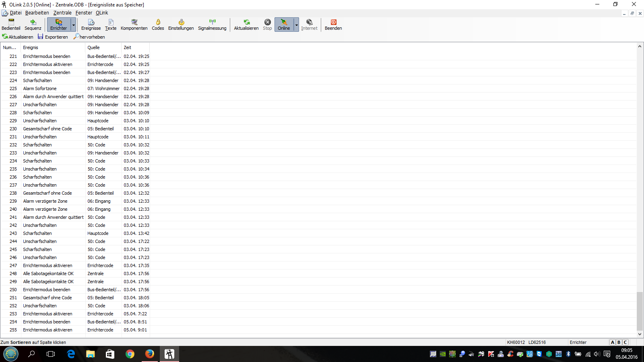Open the Zentrale menu

tap(62, 13)
